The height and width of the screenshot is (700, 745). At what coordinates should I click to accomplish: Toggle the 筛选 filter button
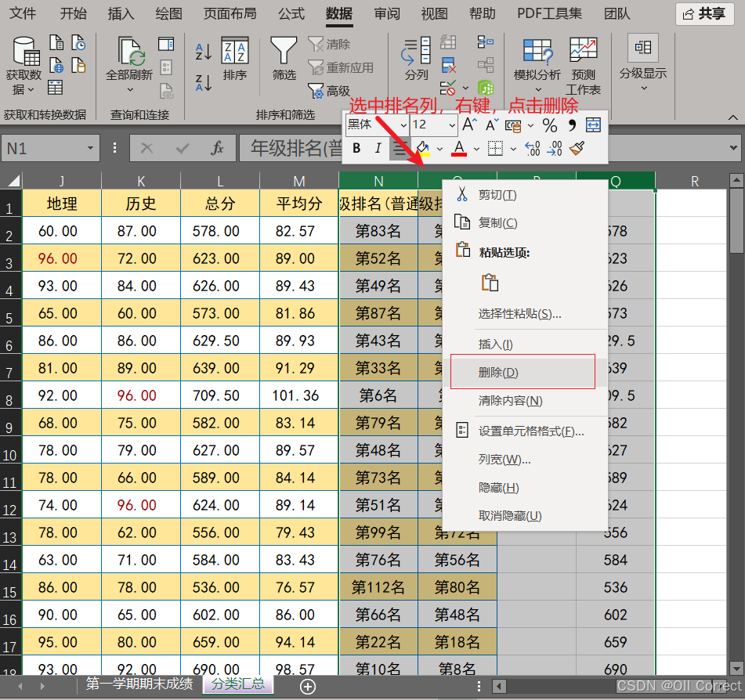tap(284, 58)
